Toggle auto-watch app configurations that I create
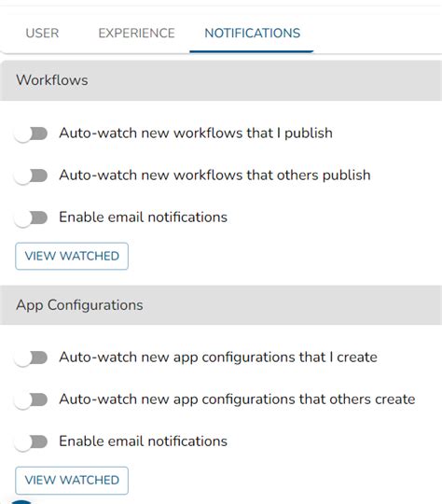This screenshot has width=442, height=504. (31, 357)
